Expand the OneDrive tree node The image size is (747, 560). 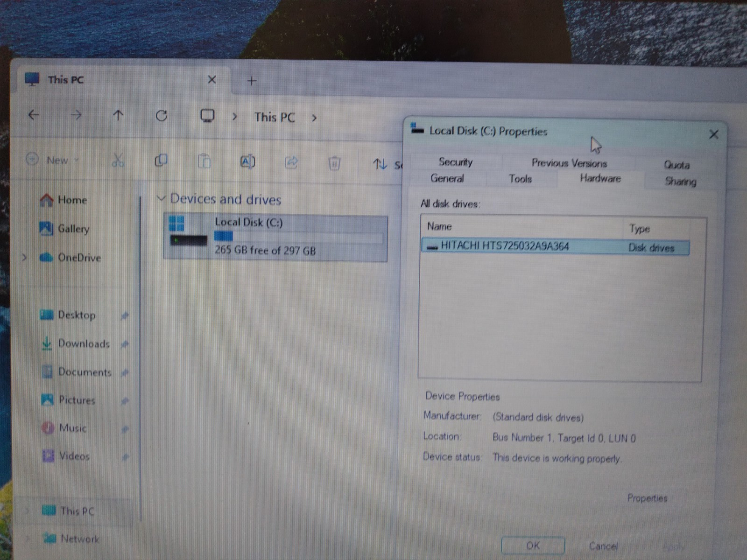(24, 257)
